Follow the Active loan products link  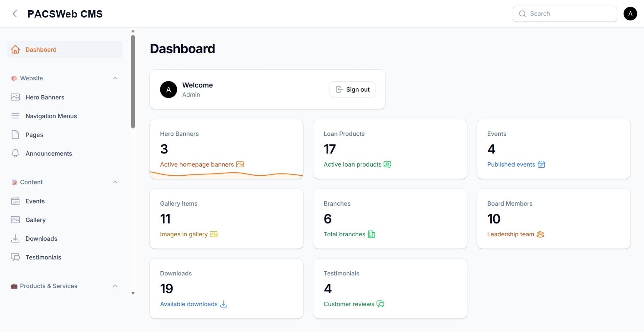[x=353, y=164]
